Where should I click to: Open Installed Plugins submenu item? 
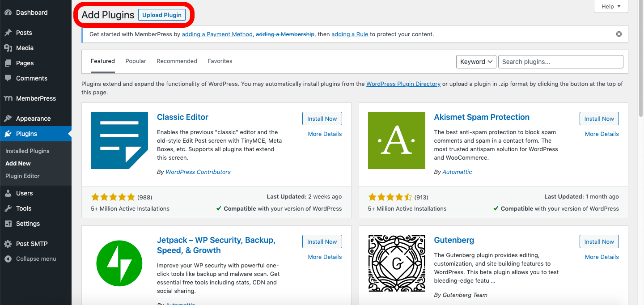[x=27, y=151]
